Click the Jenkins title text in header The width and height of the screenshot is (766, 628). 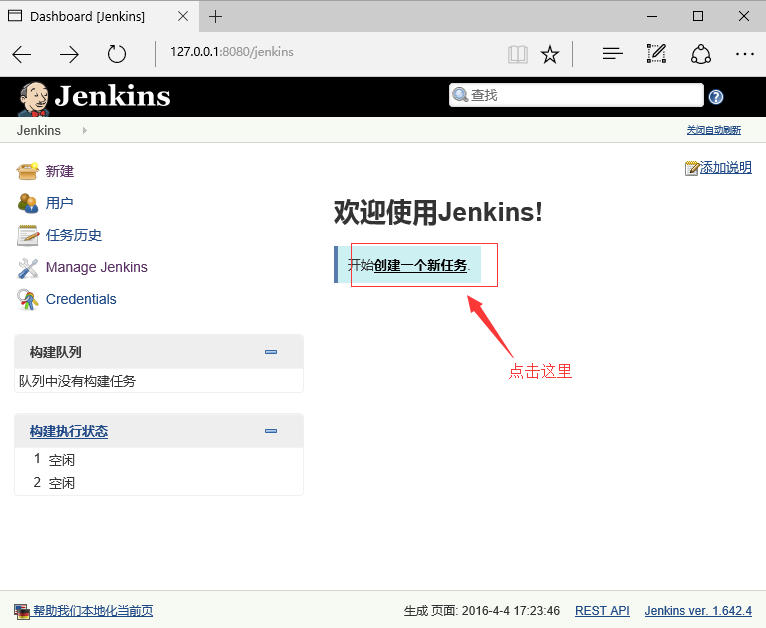tap(112, 96)
